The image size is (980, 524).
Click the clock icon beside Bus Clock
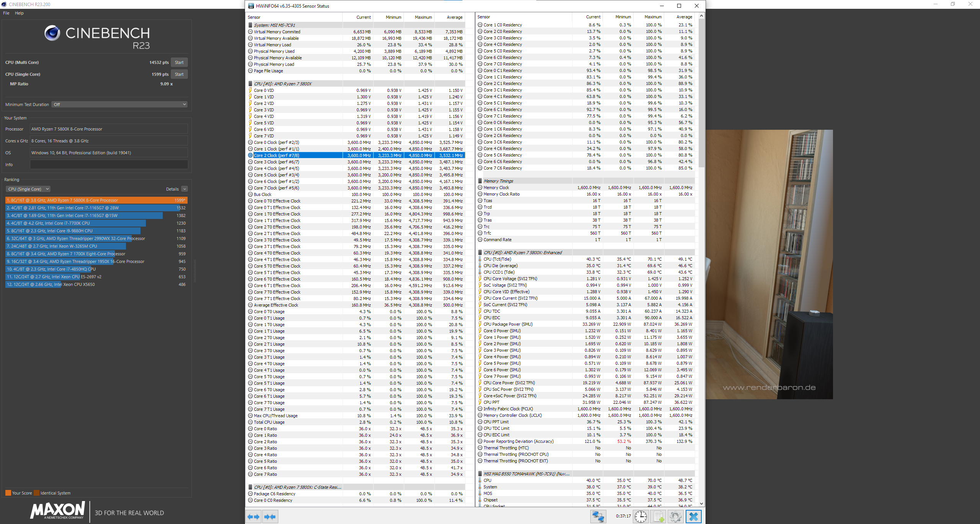pos(250,194)
